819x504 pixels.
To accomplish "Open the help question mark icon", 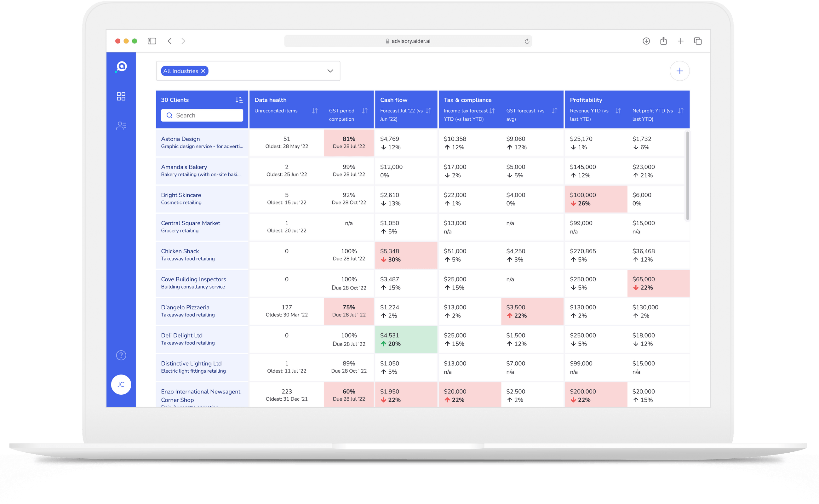I will 121,355.
